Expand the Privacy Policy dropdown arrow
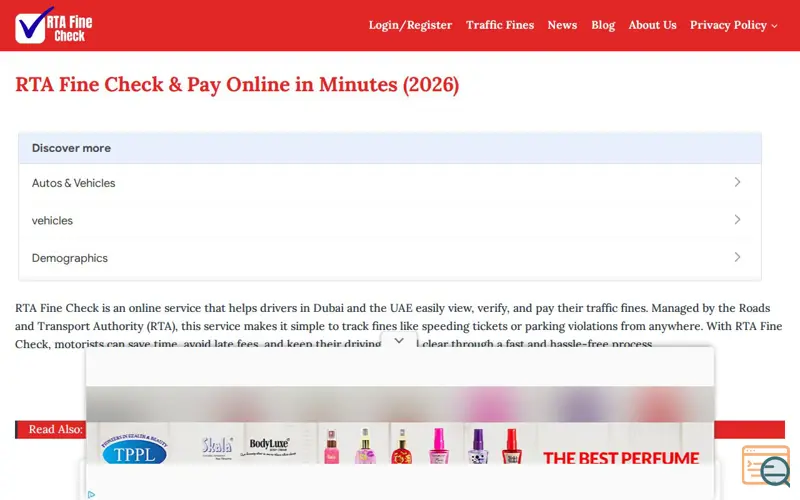This screenshot has height=500, width=800. pos(774,26)
